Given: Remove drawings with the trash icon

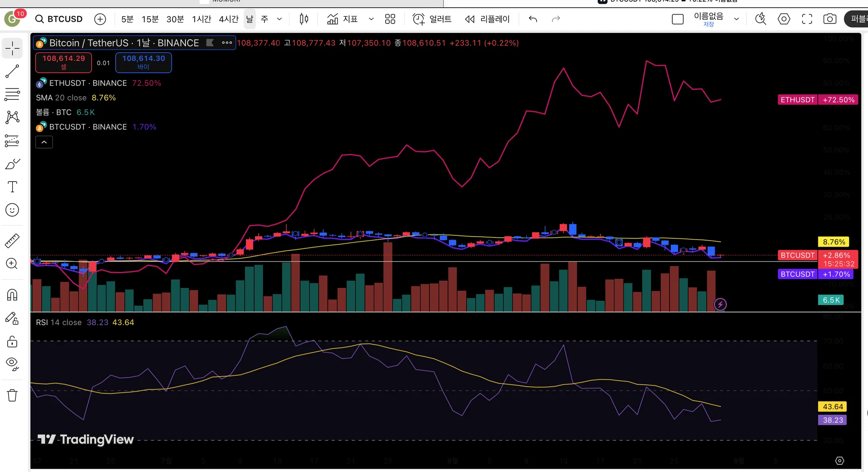Looking at the screenshot, I should 12,396.
